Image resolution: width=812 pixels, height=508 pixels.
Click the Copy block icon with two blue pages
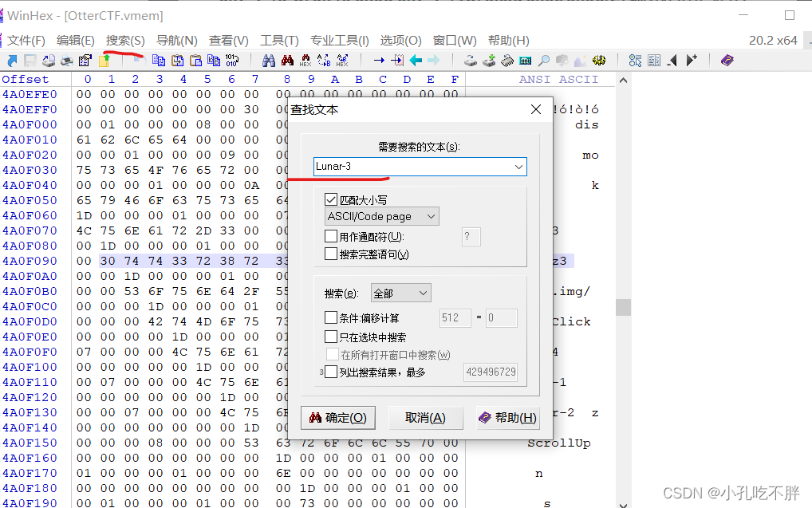click(159, 61)
